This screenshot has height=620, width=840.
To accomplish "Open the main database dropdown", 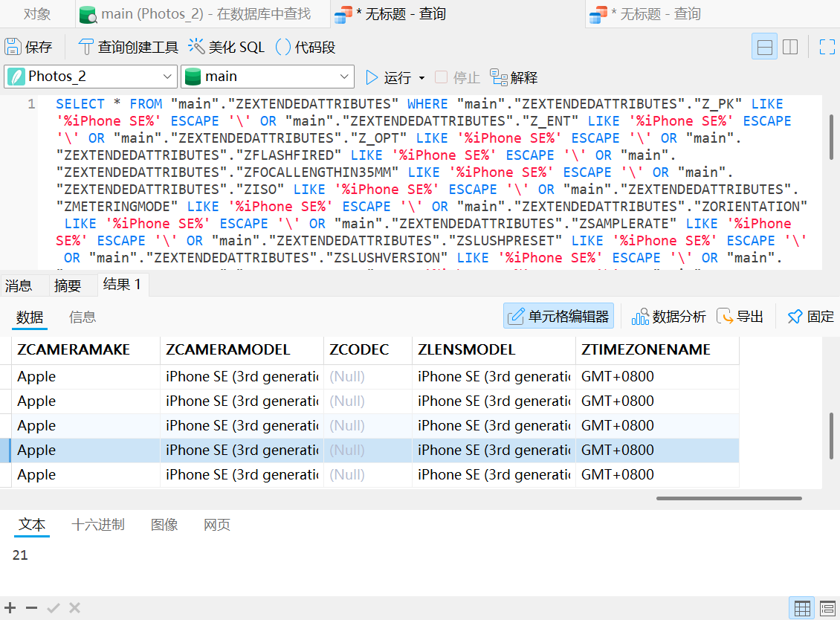I will pyautogui.click(x=268, y=77).
